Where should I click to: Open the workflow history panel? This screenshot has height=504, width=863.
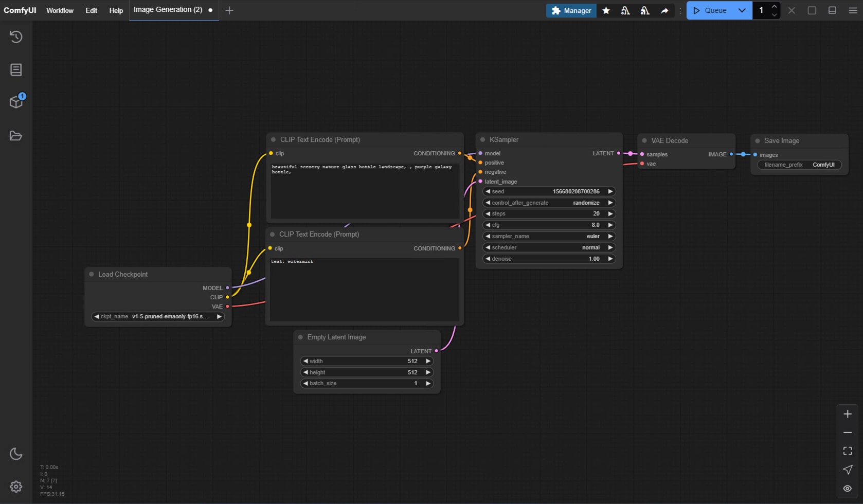tap(15, 37)
